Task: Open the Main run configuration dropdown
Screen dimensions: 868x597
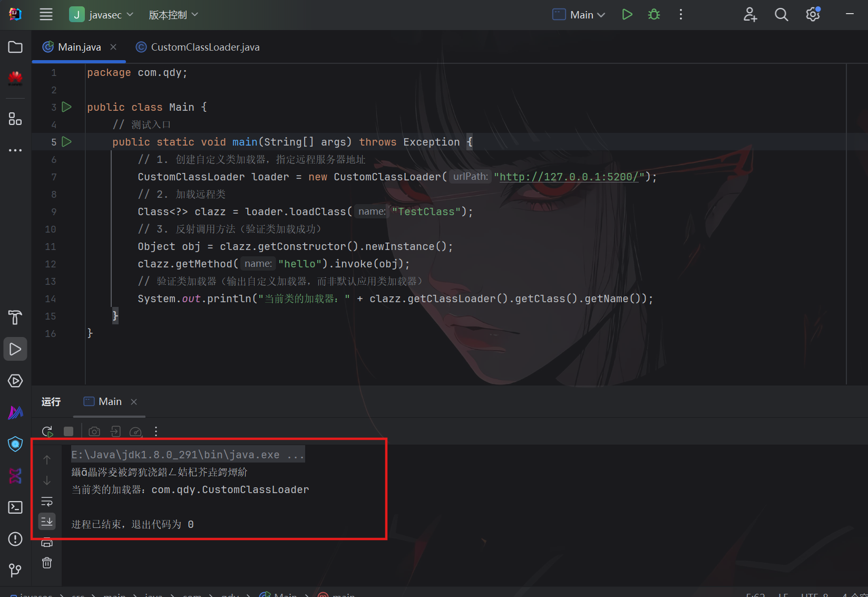Action: (x=579, y=15)
